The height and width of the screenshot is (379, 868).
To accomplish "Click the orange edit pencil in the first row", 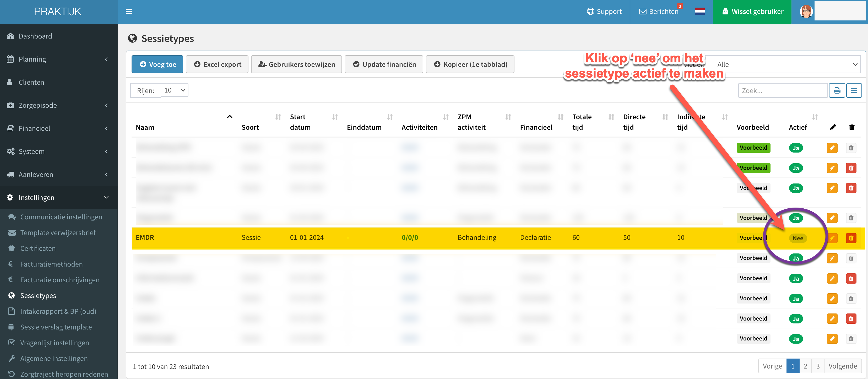I will click(x=832, y=148).
